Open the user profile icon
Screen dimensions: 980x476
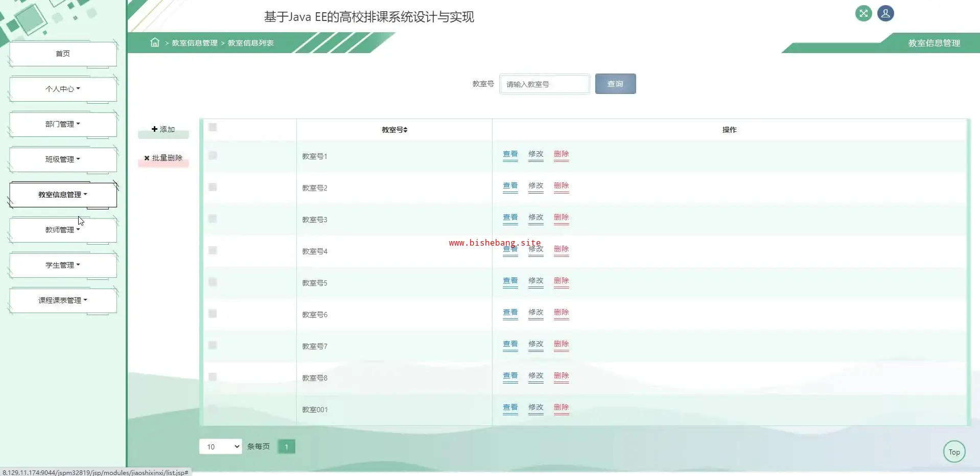pyautogui.click(x=885, y=14)
